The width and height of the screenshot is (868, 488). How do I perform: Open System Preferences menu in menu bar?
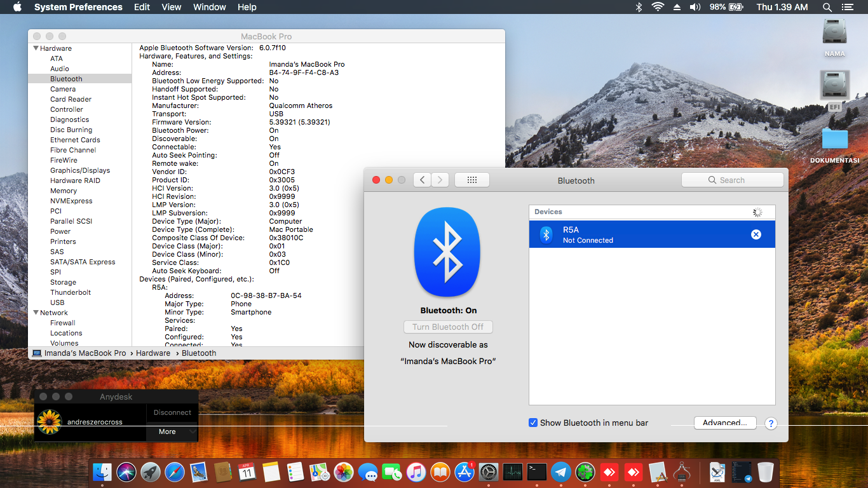pyautogui.click(x=78, y=7)
